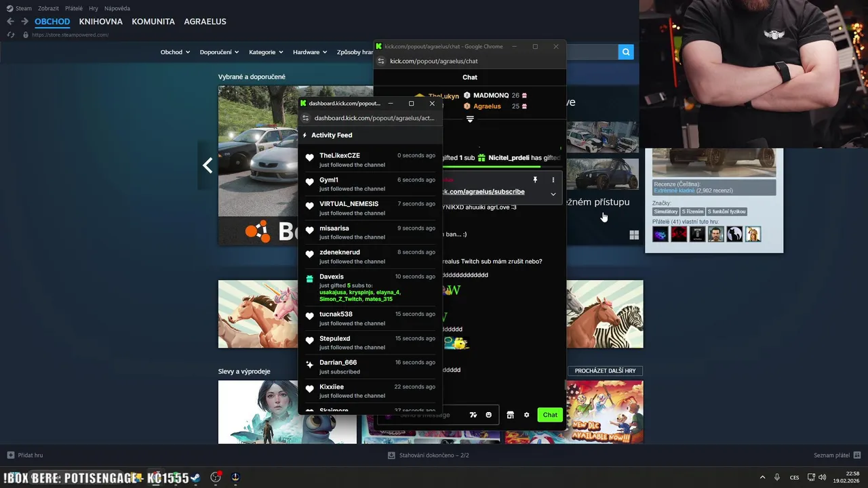Click the Simulátory tag

pyautogui.click(x=666, y=212)
